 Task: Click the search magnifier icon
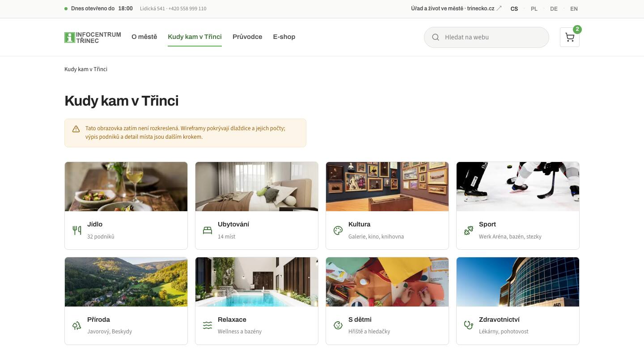[x=436, y=37]
